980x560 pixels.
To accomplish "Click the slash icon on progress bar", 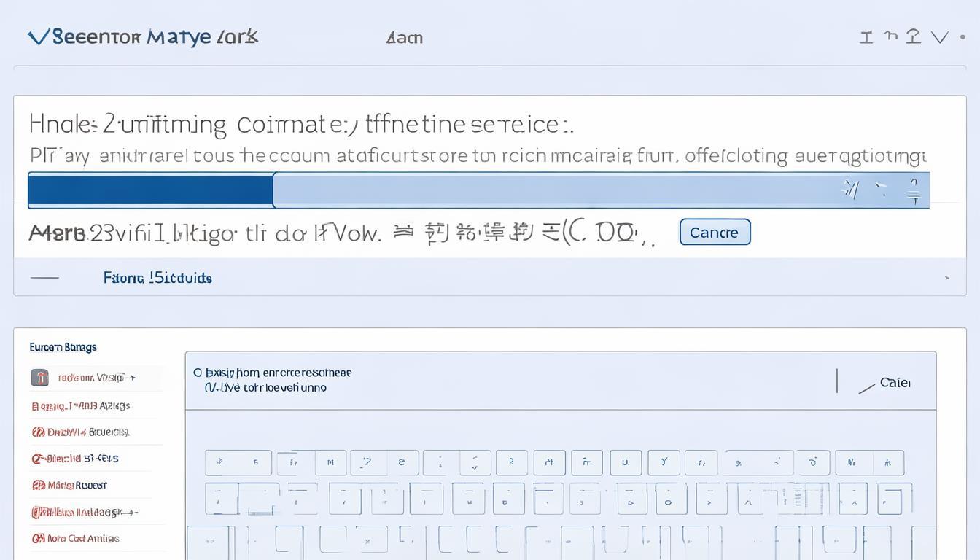I will click(849, 191).
